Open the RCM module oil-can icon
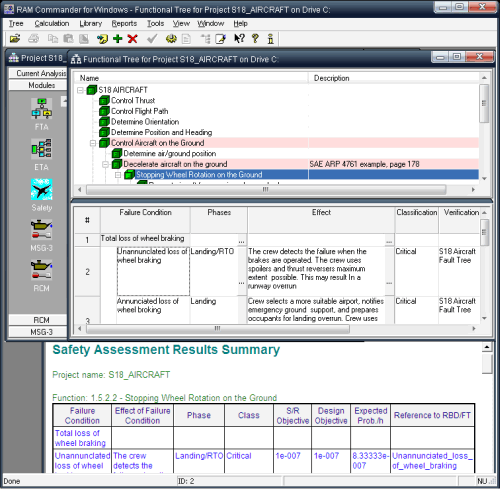 pyautogui.click(x=41, y=270)
